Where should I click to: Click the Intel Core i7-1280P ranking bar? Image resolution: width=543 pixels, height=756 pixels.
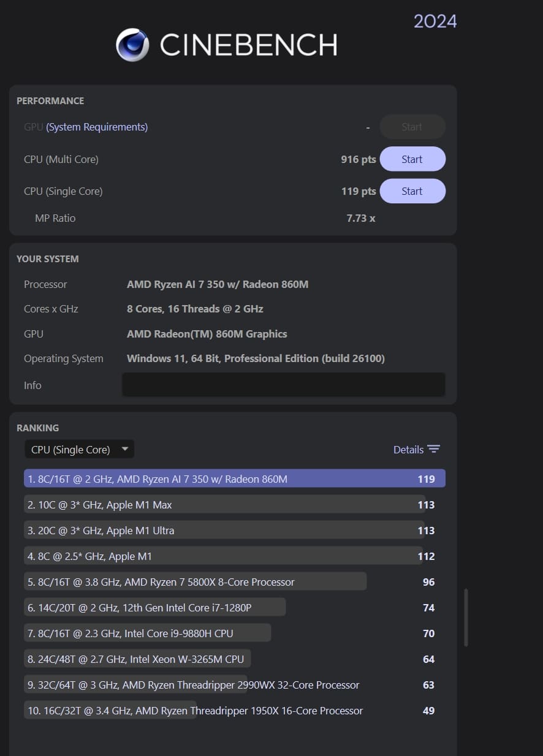coord(154,608)
